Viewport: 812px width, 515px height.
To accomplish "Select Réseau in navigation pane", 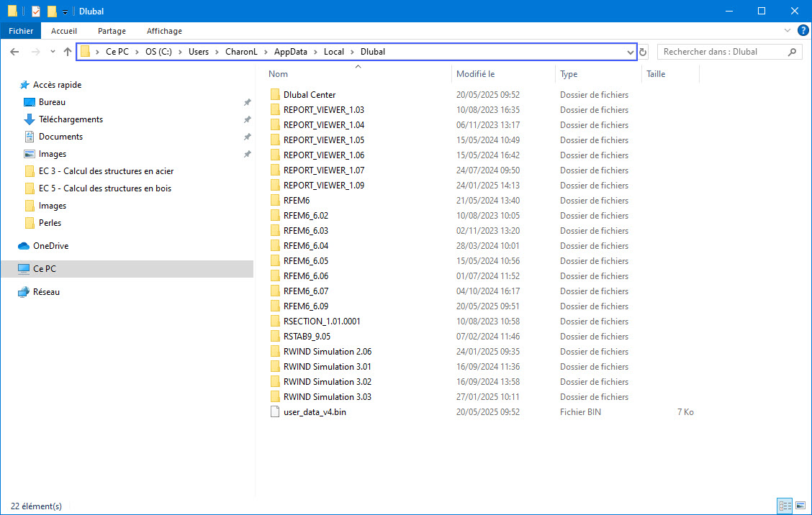I will (x=46, y=292).
